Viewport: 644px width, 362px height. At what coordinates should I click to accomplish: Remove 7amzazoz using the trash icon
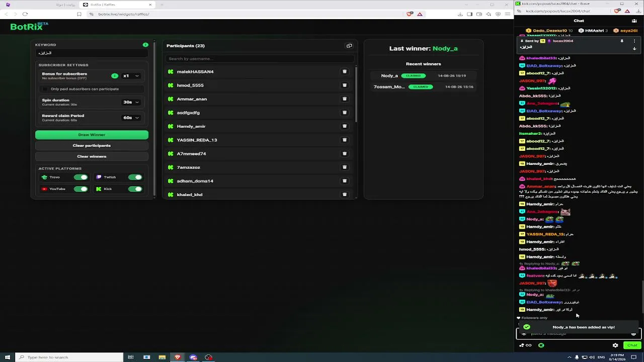click(x=345, y=167)
